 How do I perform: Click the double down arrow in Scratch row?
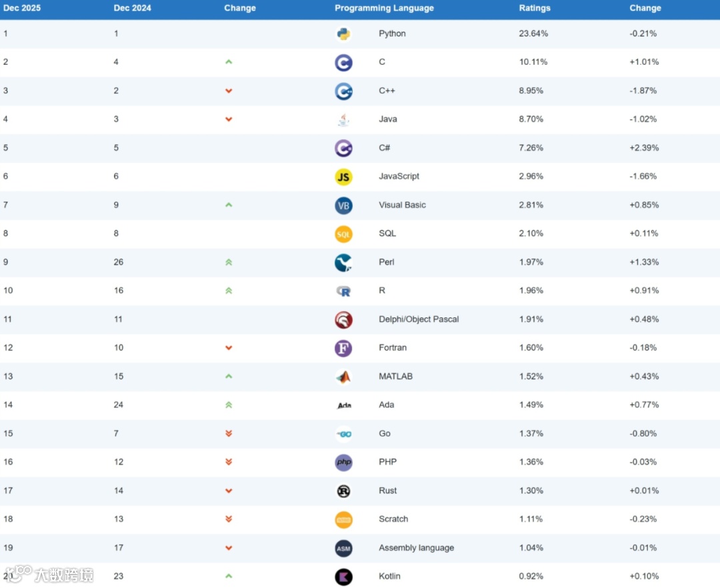[229, 519]
